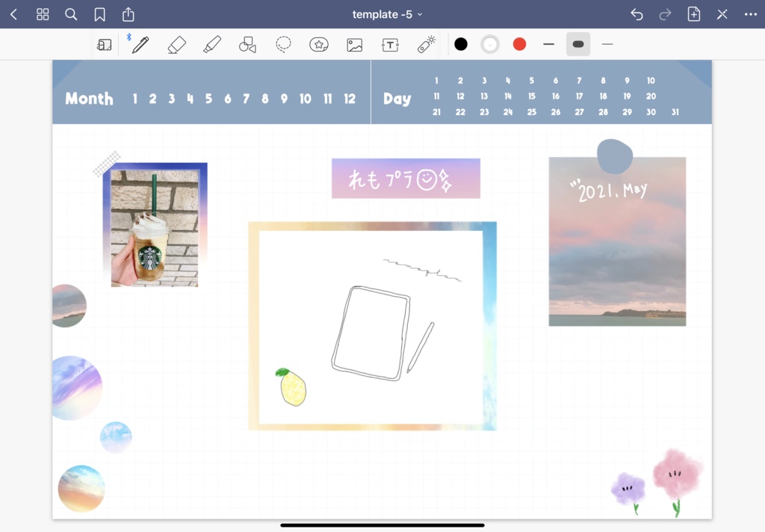
Task: Tap day number 20 in calendar header
Action: point(651,96)
